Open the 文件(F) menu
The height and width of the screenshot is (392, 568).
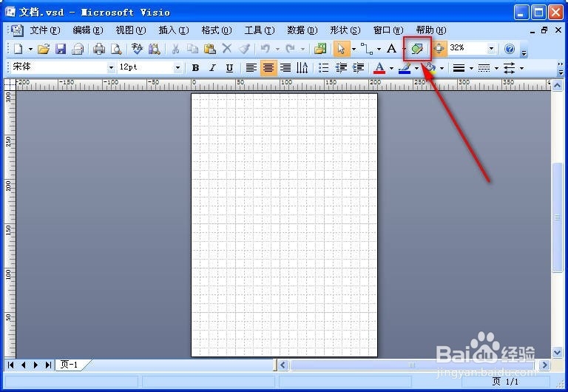point(45,30)
